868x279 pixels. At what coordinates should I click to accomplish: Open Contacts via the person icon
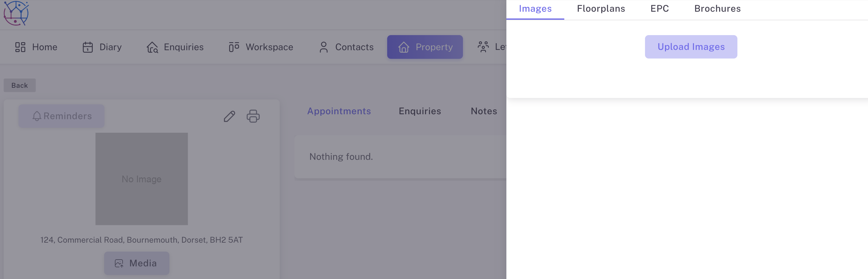coord(324,47)
